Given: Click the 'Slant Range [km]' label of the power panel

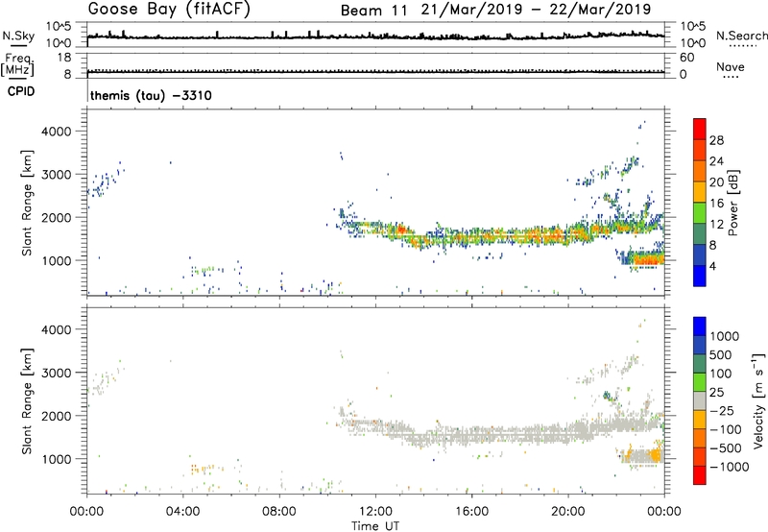Looking at the screenshot, I should click(x=27, y=203).
